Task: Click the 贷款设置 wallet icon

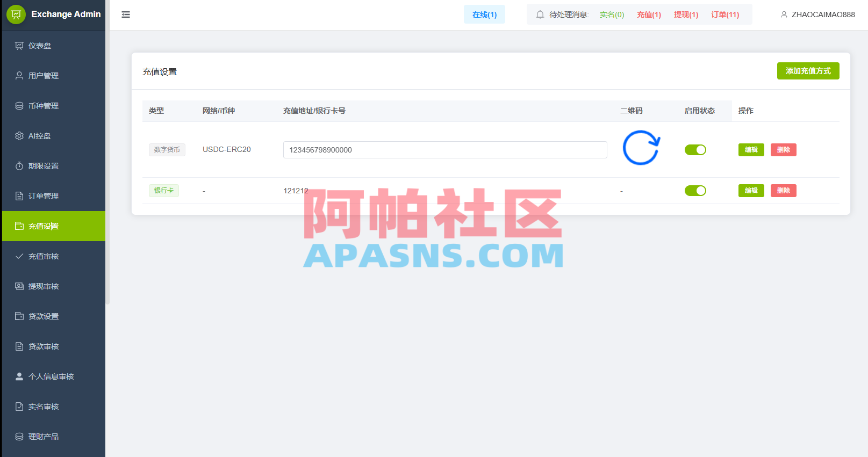Action: 19,316
